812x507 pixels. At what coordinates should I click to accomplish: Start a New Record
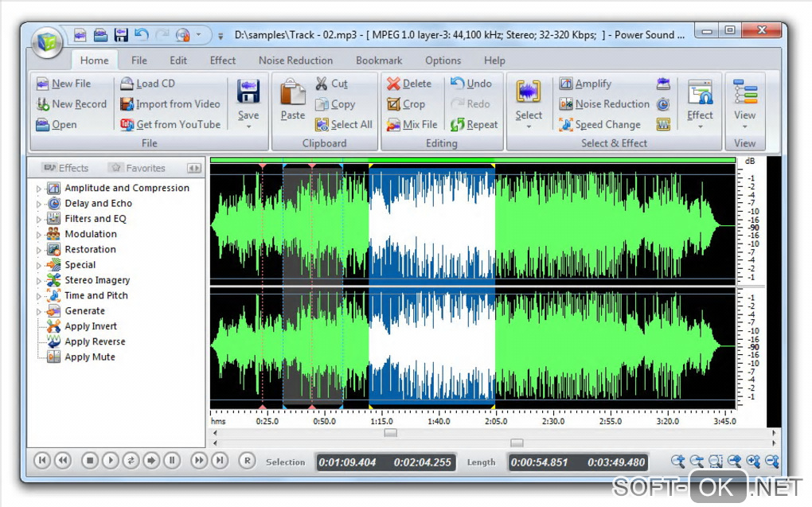pos(72,104)
